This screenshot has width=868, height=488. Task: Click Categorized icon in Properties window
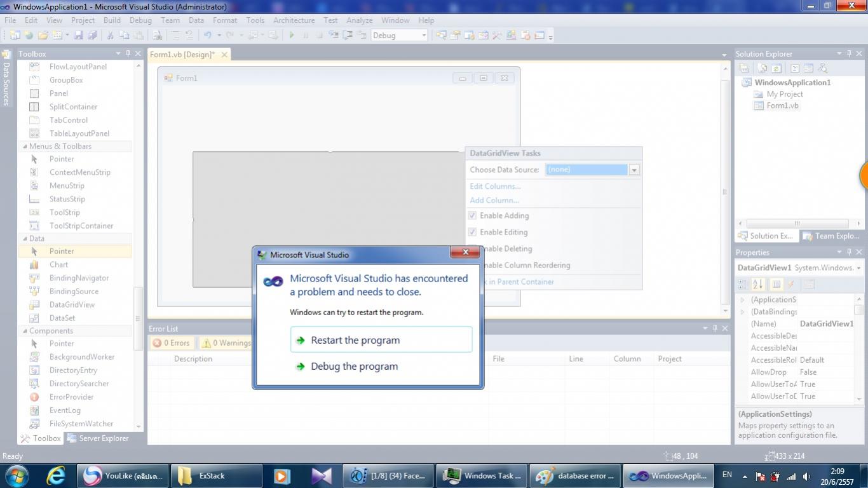[743, 284]
